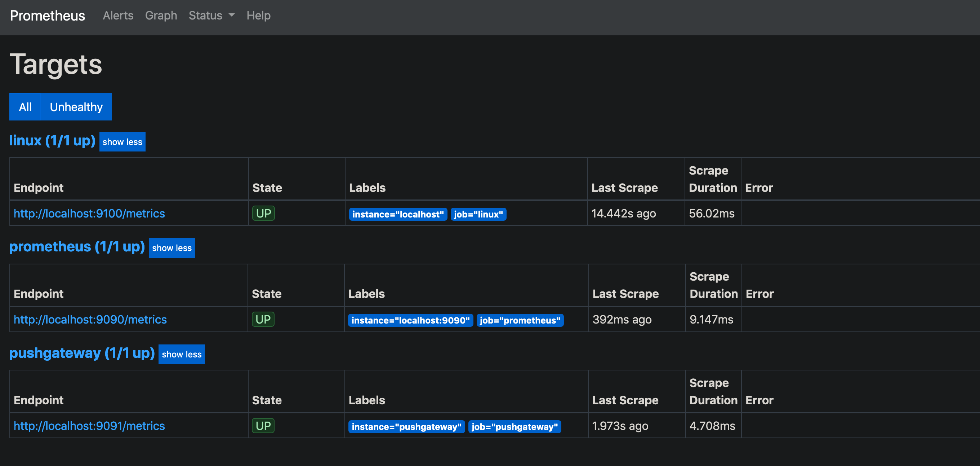Click the instance="pushgateway" label badge
This screenshot has height=466, width=980.
click(x=406, y=426)
